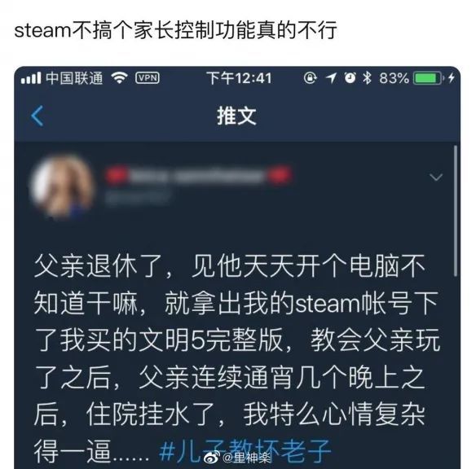Open the blurred profile avatar

(62, 186)
